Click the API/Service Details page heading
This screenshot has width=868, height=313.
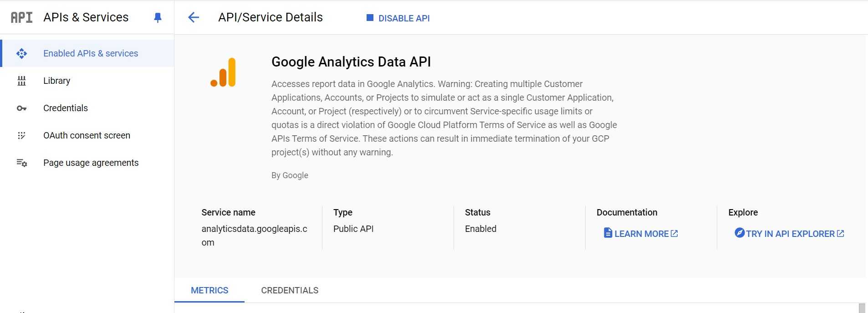click(271, 17)
